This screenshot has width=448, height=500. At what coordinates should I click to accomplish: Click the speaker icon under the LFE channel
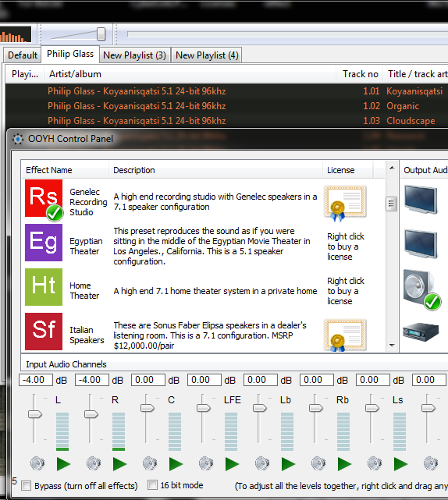point(206,463)
